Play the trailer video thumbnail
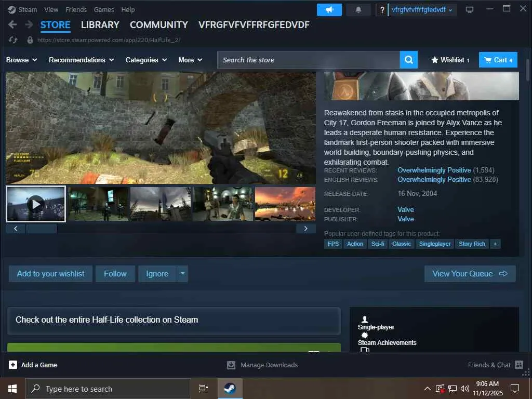This screenshot has width=532, height=399. 36,204
